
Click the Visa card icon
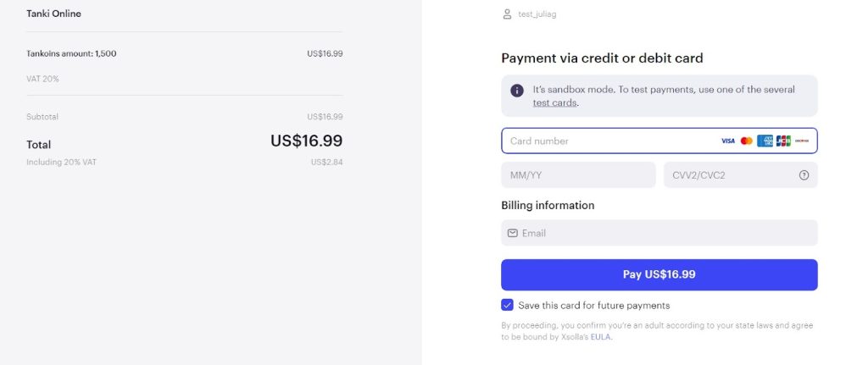click(x=728, y=141)
